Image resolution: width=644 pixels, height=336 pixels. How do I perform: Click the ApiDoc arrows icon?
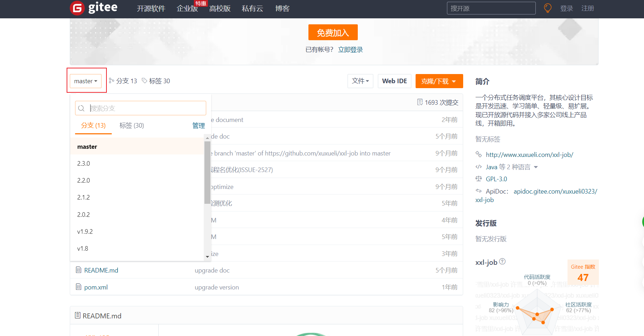click(x=479, y=191)
